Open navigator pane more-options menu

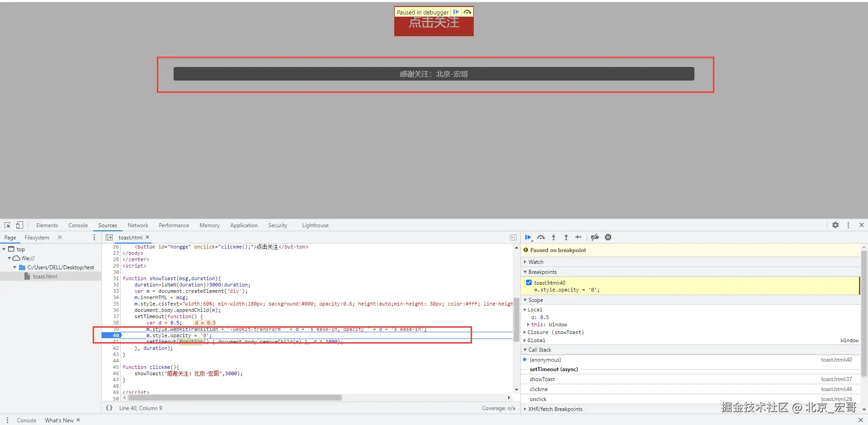point(94,237)
